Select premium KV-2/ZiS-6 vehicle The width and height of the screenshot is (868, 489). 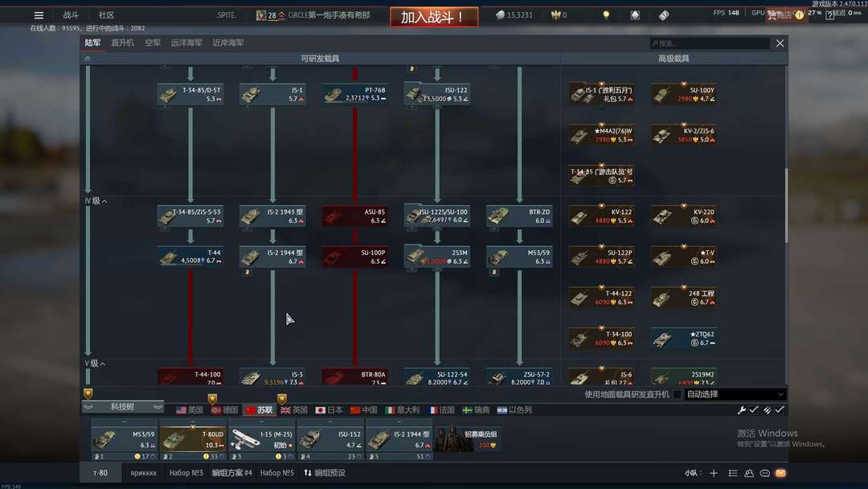(x=684, y=135)
